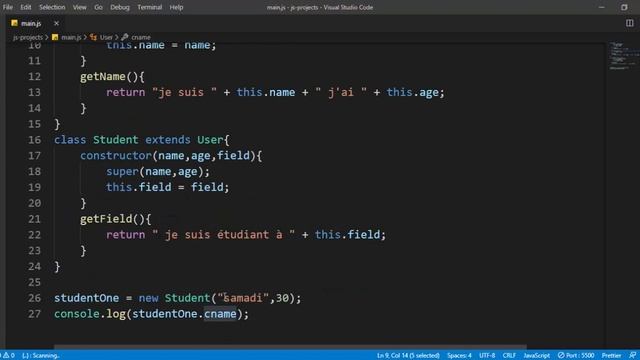Click the horizontal scrollbar
640x360 pixels.
point(290,347)
